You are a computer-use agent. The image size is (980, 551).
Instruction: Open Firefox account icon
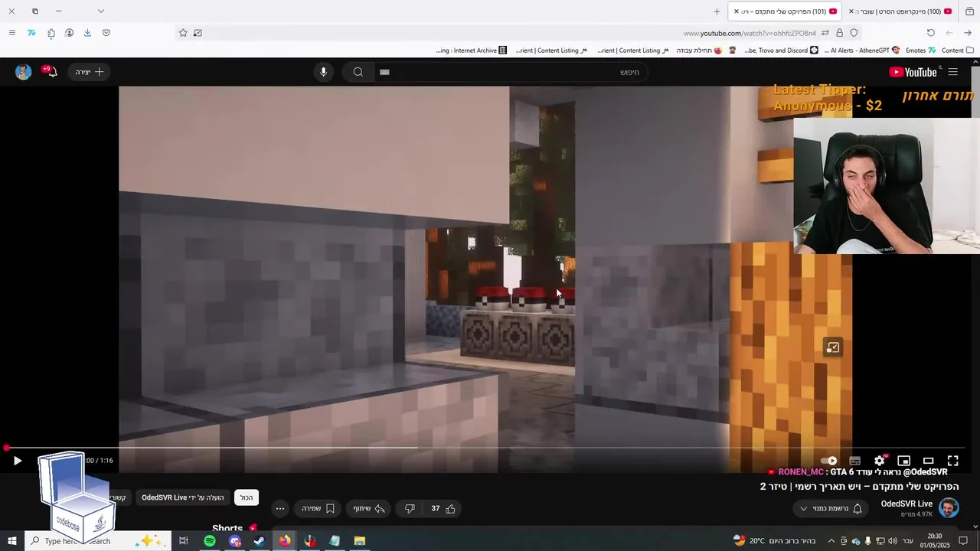pyautogui.click(x=69, y=33)
